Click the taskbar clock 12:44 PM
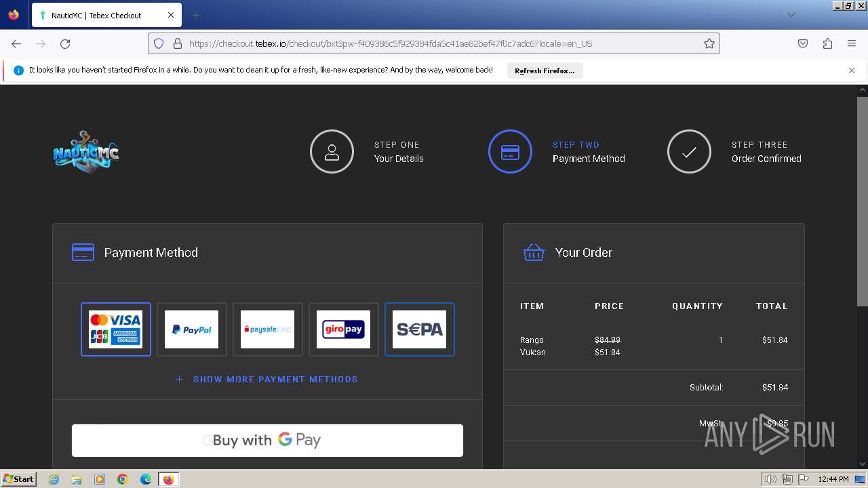868x488 pixels. click(x=833, y=479)
